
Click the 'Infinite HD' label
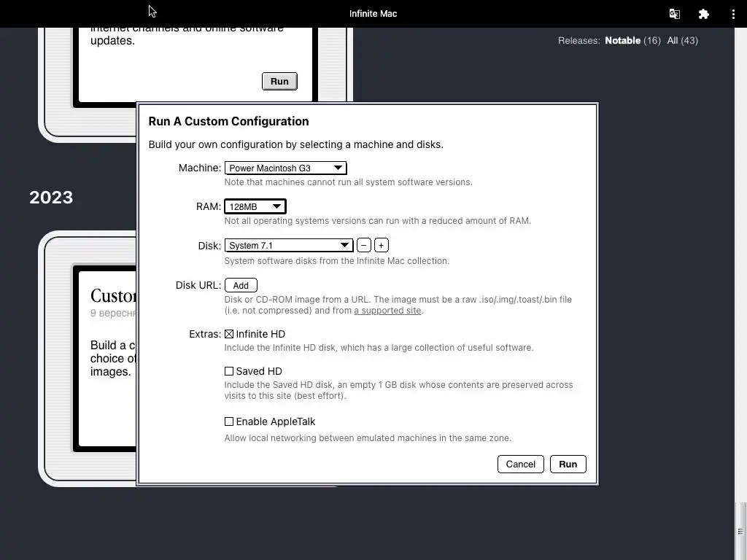click(x=260, y=334)
